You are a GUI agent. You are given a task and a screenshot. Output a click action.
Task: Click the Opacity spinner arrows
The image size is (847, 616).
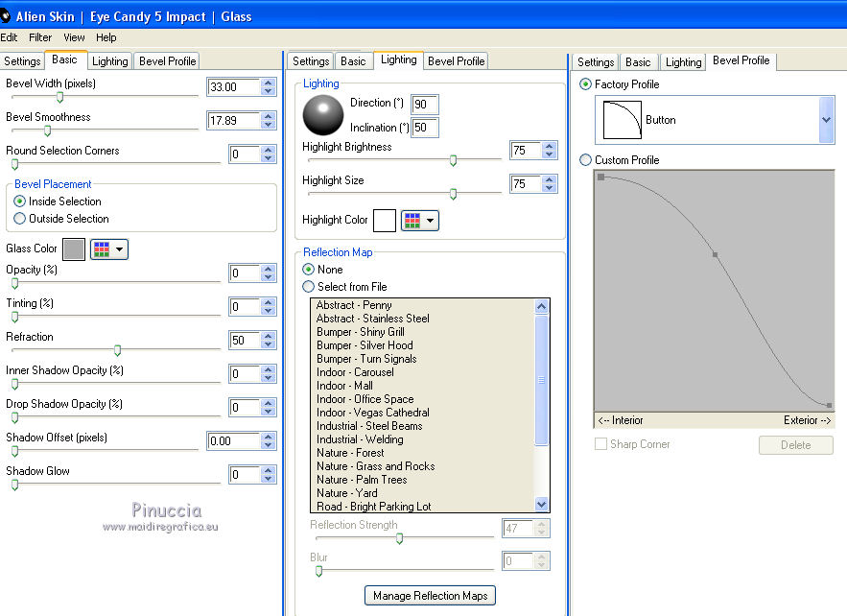(x=268, y=272)
